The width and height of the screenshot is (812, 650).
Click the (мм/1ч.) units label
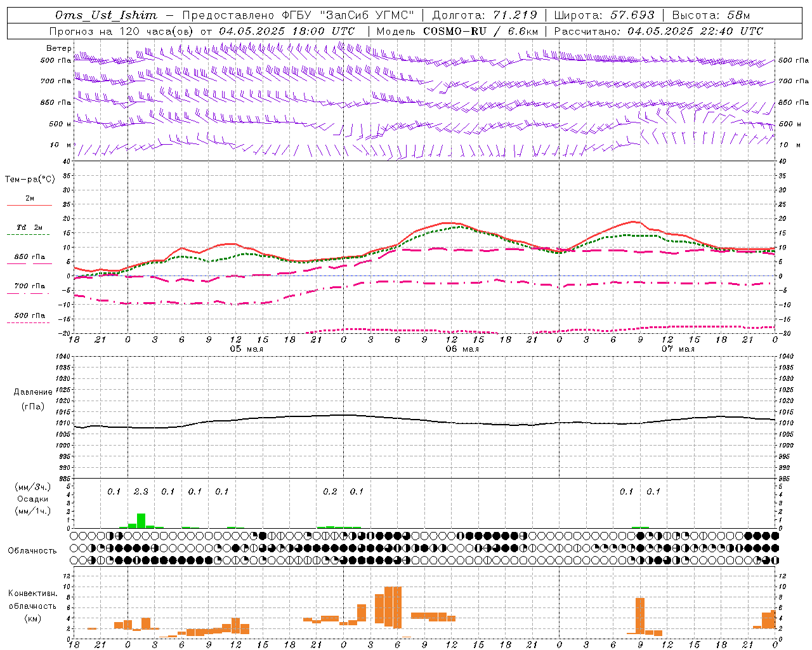coord(33,511)
